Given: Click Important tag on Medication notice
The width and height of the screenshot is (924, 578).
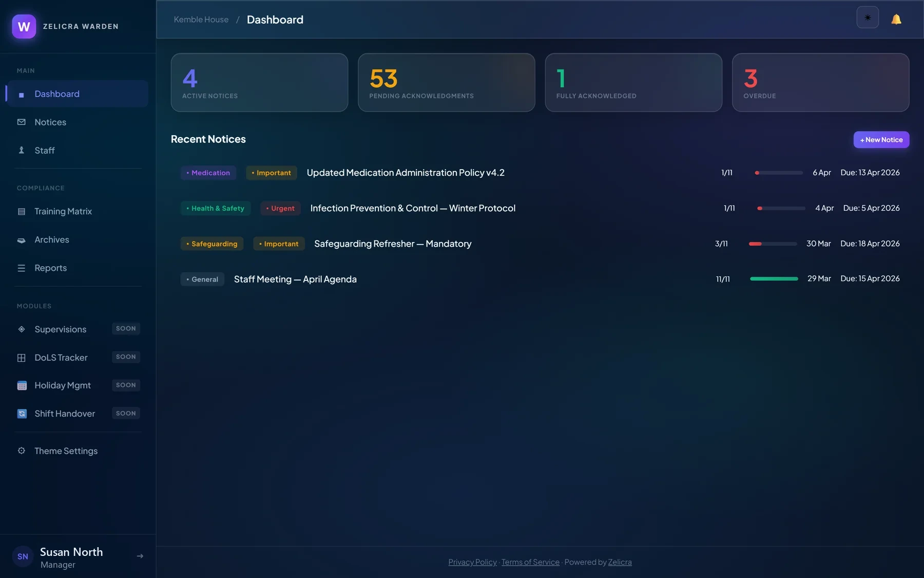Looking at the screenshot, I should point(272,173).
